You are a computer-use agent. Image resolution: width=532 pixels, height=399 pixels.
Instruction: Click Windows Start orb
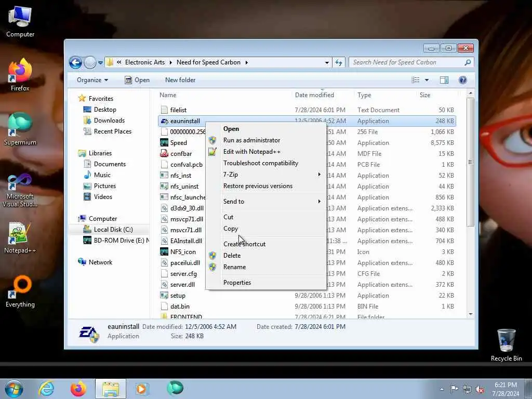pyautogui.click(x=14, y=389)
